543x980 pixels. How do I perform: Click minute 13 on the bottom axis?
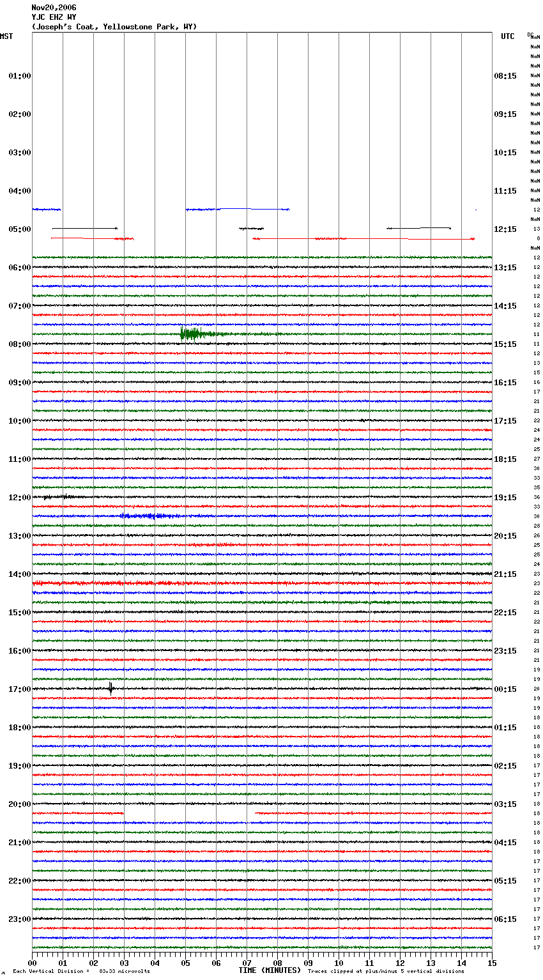[431, 963]
